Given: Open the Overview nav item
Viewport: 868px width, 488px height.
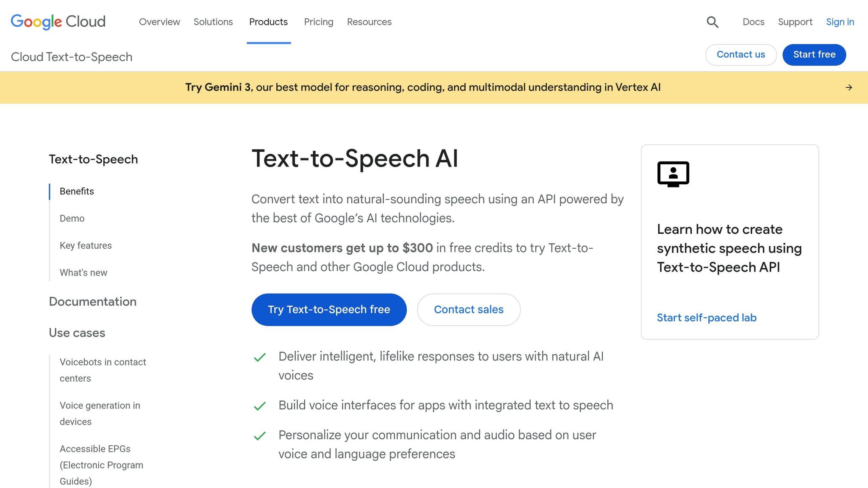Looking at the screenshot, I should click(159, 22).
